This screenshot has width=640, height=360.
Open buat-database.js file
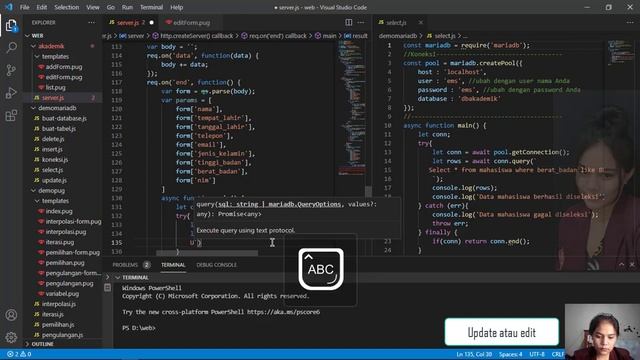pyautogui.click(x=64, y=118)
